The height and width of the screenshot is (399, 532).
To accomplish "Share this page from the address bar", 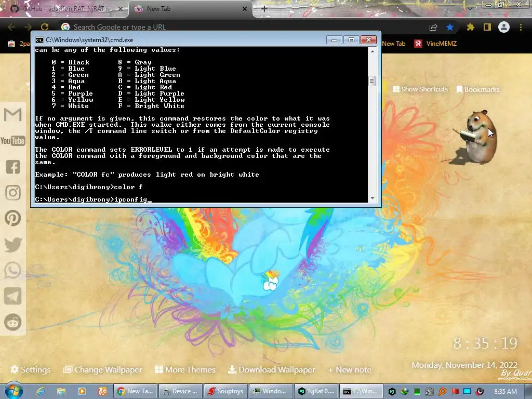I will click(433, 27).
